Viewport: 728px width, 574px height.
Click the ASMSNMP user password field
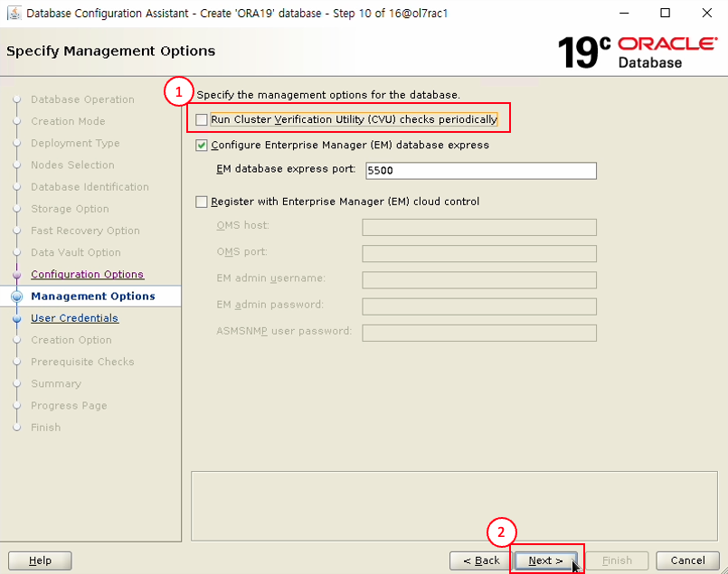coord(479,334)
